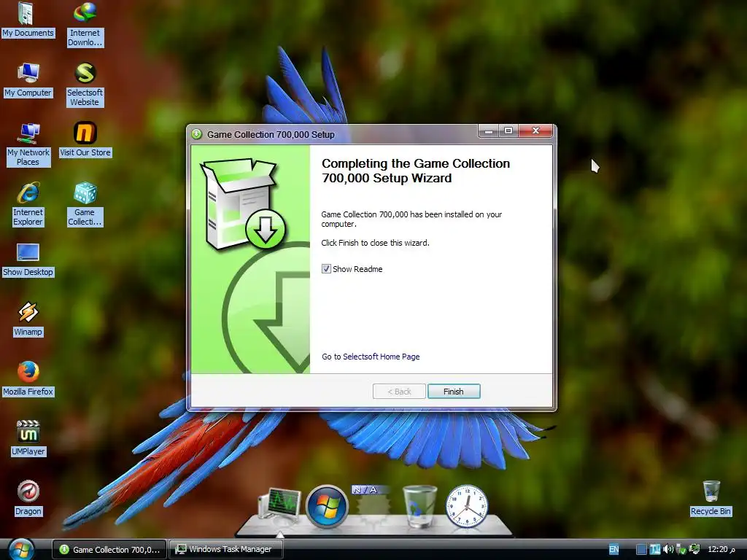The width and height of the screenshot is (747, 560).
Task: Minimize the Game Collection Setup window
Action: (x=488, y=131)
